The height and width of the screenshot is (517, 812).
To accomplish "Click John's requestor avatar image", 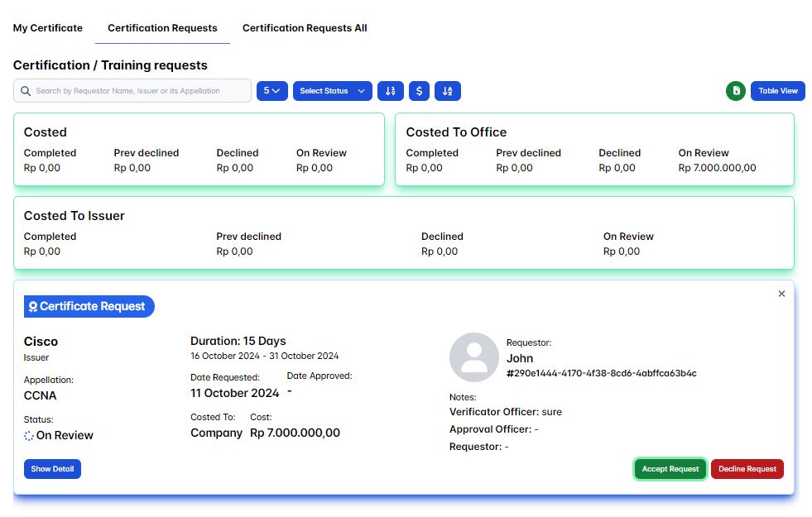I will coord(473,357).
